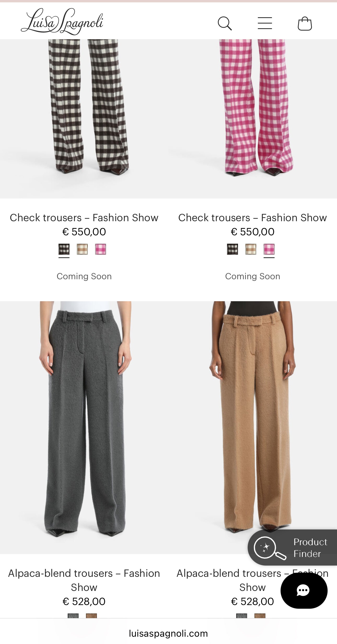Open the search magnifier icon
The width and height of the screenshot is (337, 644).
pyautogui.click(x=225, y=24)
